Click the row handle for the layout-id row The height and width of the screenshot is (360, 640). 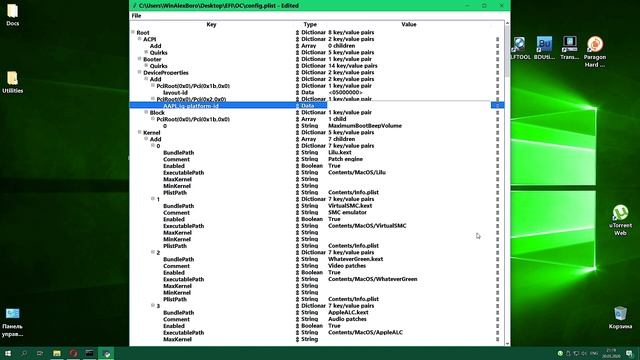(497, 93)
